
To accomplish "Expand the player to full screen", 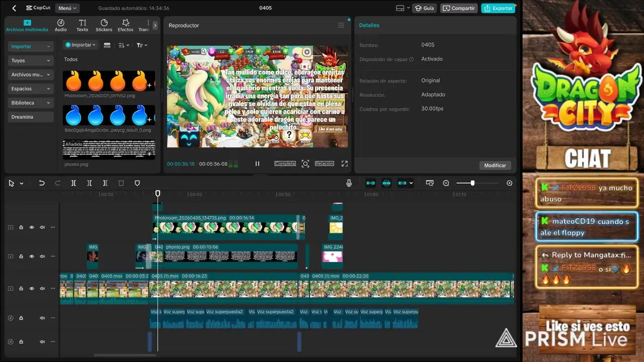I will tap(345, 164).
